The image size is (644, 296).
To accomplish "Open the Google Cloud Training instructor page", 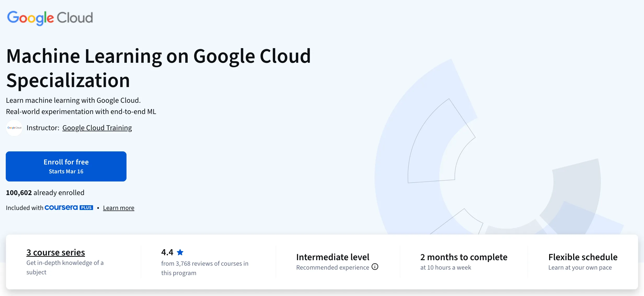I will [97, 128].
